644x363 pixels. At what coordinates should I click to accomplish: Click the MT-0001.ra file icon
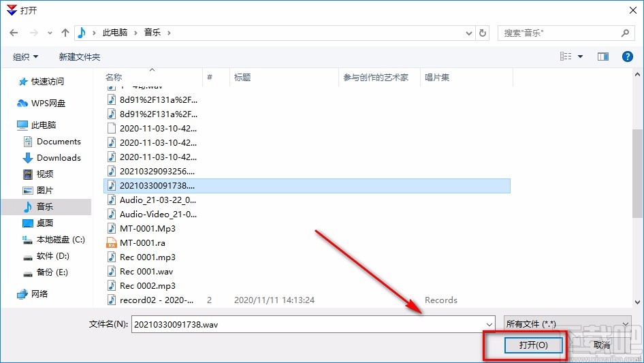[112, 243]
